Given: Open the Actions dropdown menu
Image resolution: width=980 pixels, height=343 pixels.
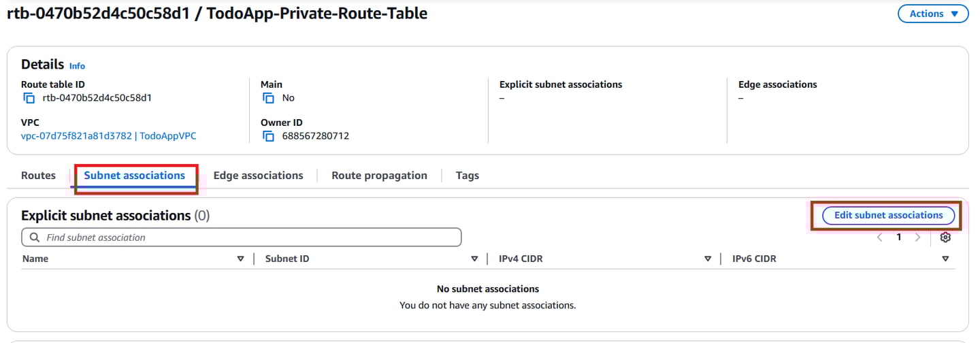Looking at the screenshot, I should [933, 14].
